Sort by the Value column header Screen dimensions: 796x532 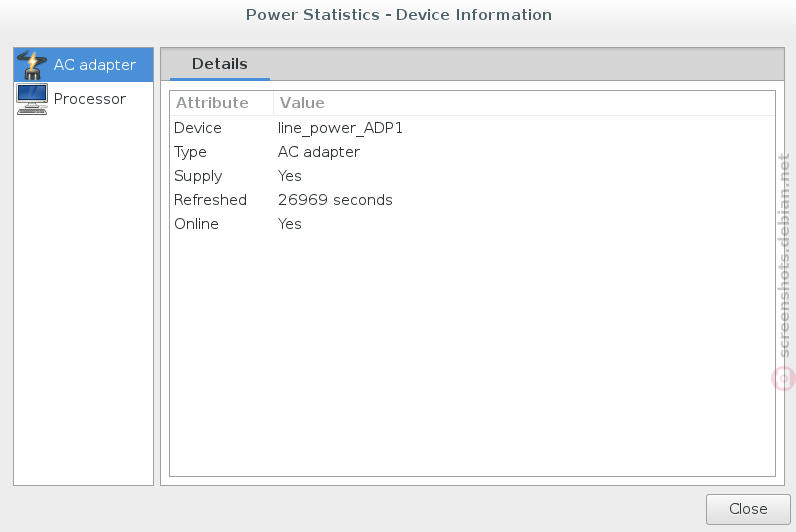click(x=524, y=103)
